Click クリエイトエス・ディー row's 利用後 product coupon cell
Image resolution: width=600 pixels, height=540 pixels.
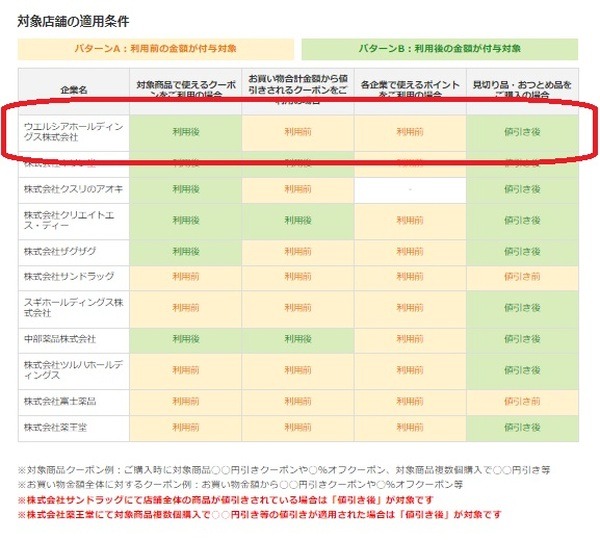pos(186,221)
